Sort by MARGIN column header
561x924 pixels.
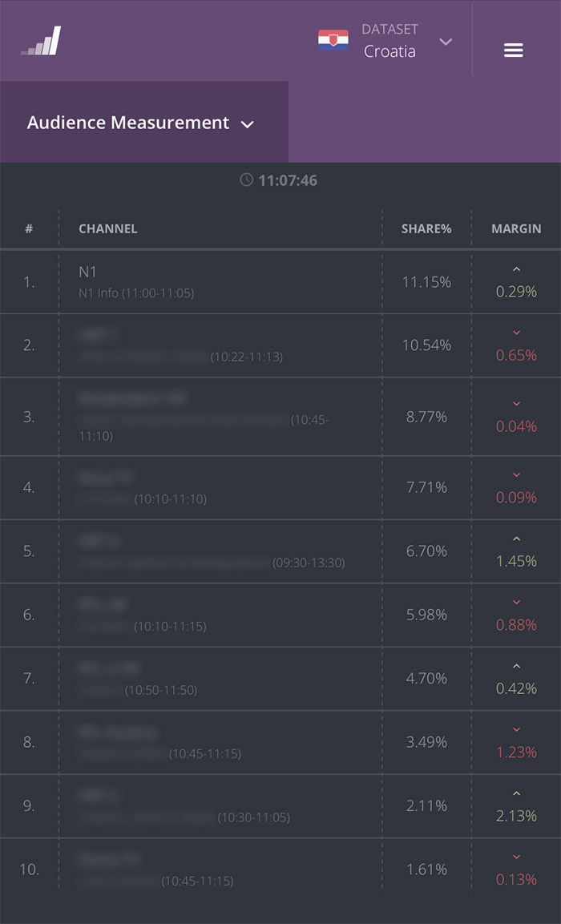pyautogui.click(x=516, y=228)
